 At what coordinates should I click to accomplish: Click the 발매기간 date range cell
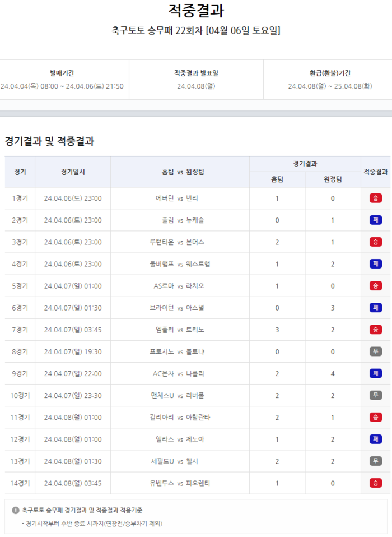tap(62, 86)
